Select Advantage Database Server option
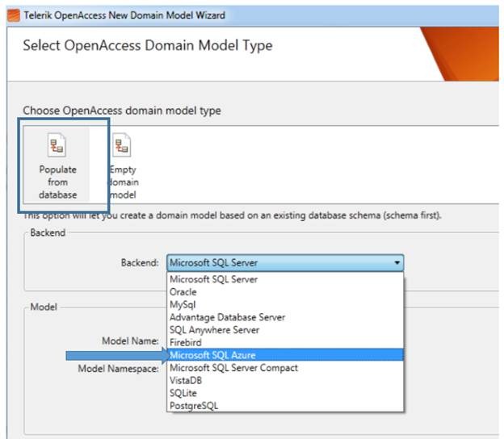Image resolution: width=504 pixels, height=439 pixels. [x=227, y=317]
